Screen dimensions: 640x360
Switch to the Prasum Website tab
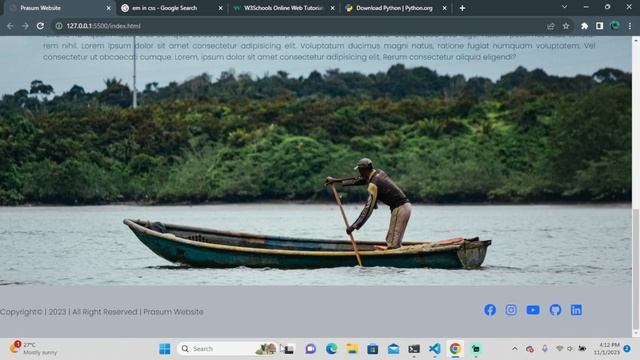[x=57, y=8]
